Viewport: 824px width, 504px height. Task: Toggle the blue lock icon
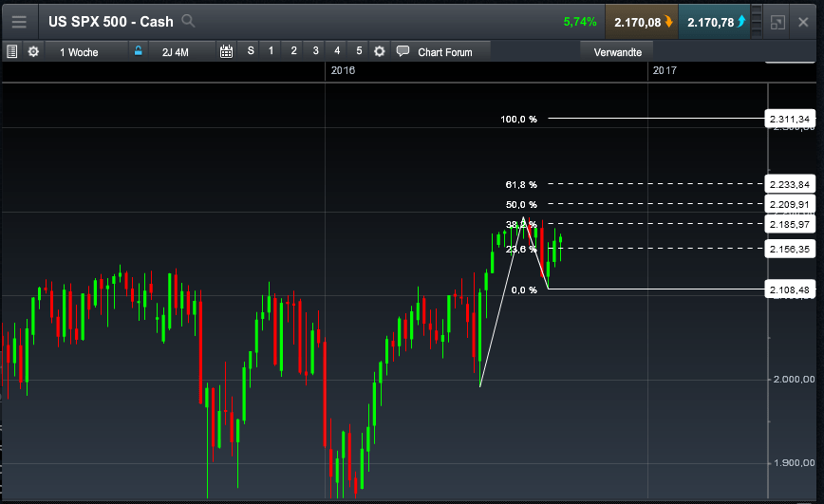tap(138, 51)
